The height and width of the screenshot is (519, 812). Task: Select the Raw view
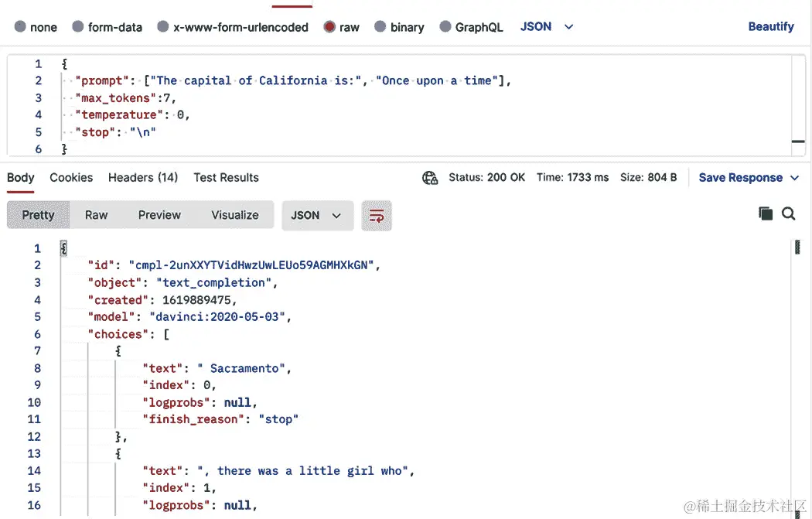point(97,215)
